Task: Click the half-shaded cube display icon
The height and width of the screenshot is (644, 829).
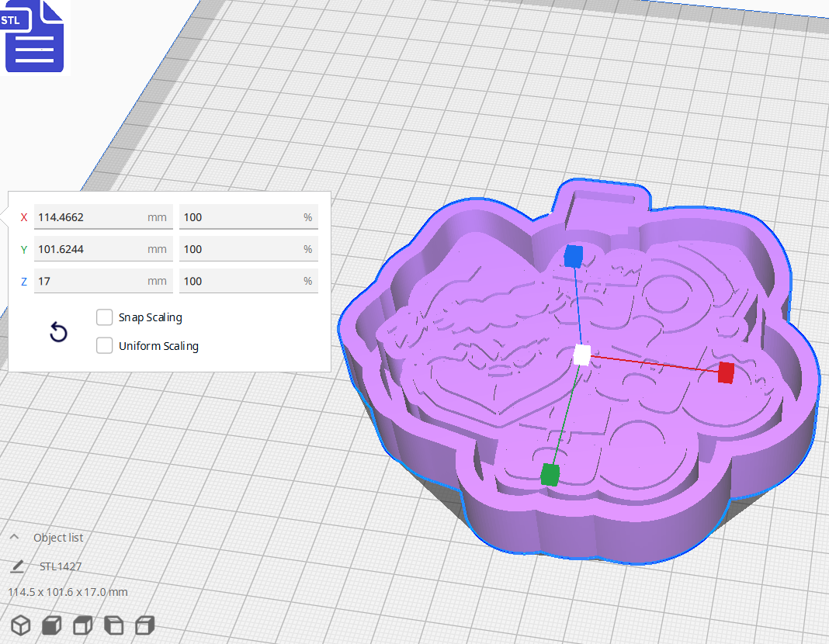Action: point(82,625)
